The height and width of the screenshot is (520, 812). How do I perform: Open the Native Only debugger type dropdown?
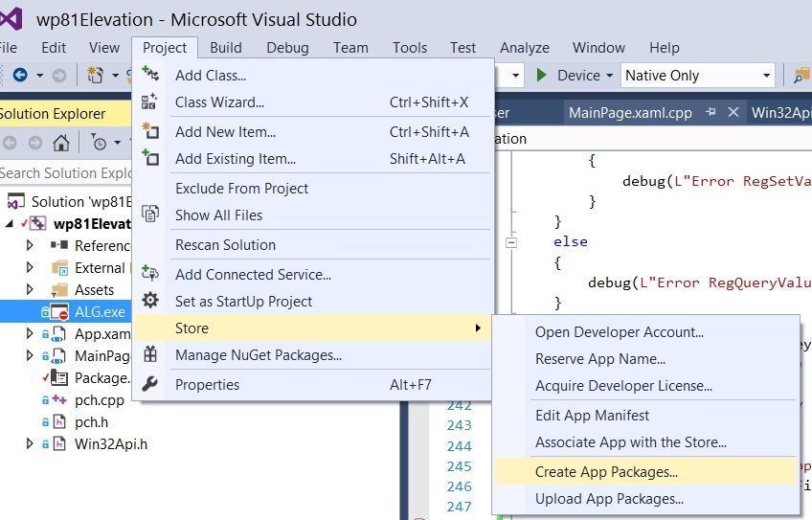(766, 76)
